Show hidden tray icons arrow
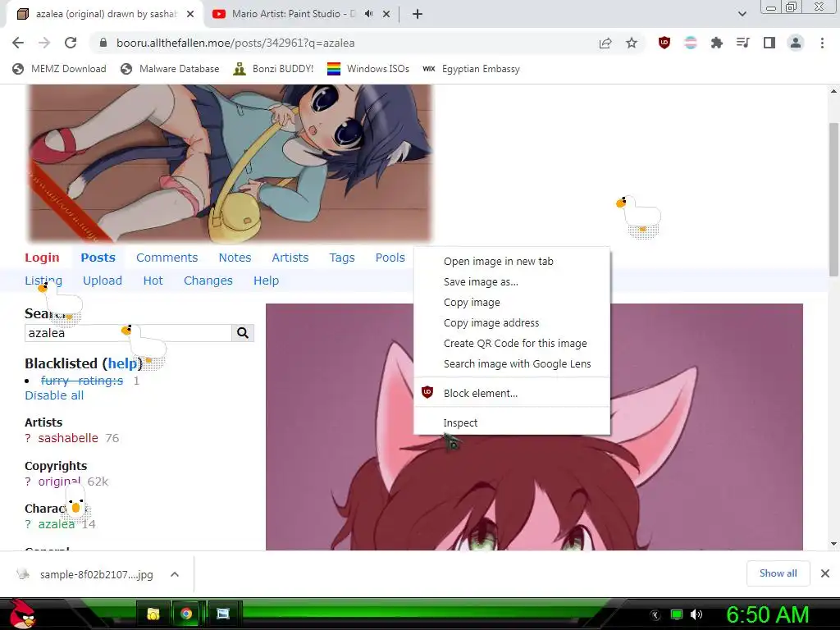 (655, 614)
